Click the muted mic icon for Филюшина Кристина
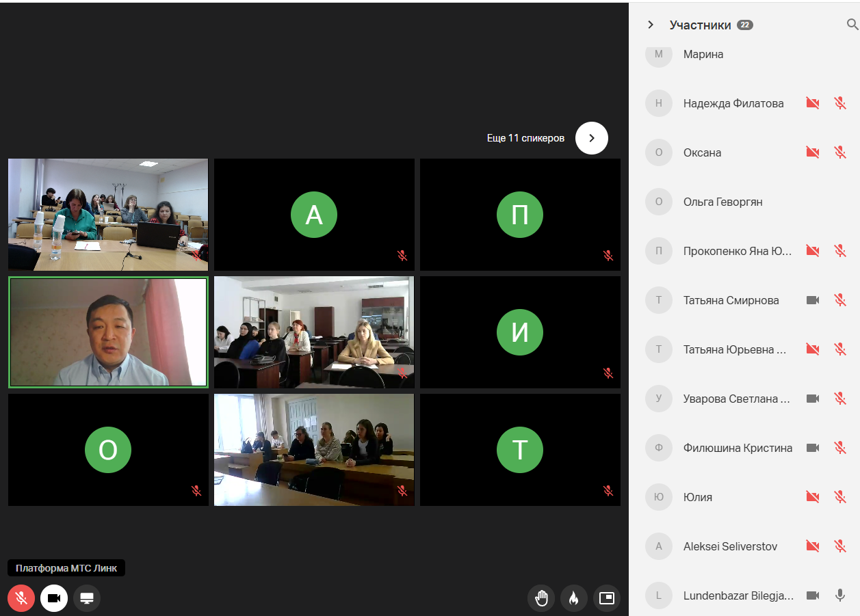Screen dimensions: 860x616 840,448
